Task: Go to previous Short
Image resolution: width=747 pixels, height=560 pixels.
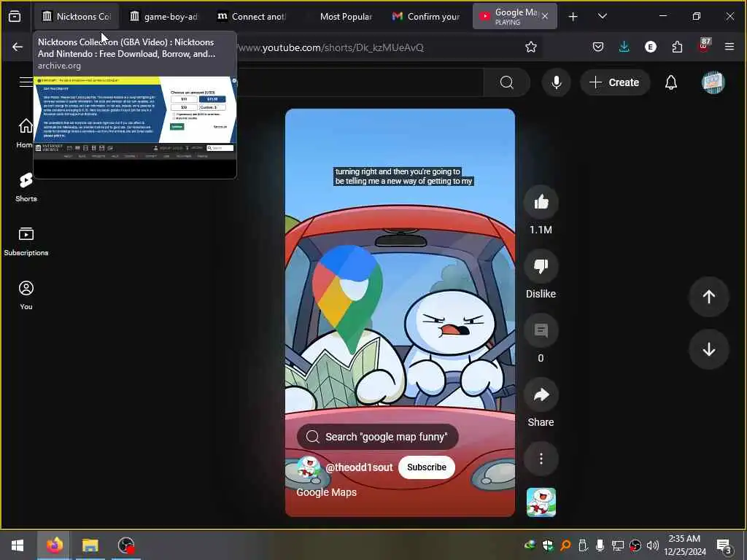Action: click(x=709, y=297)
